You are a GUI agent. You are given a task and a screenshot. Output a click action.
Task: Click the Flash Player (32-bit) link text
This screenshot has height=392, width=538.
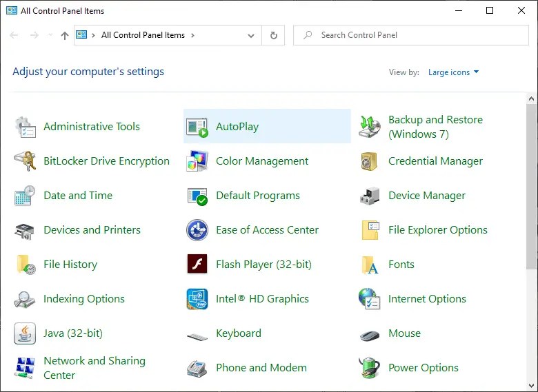tap(264, 264)
